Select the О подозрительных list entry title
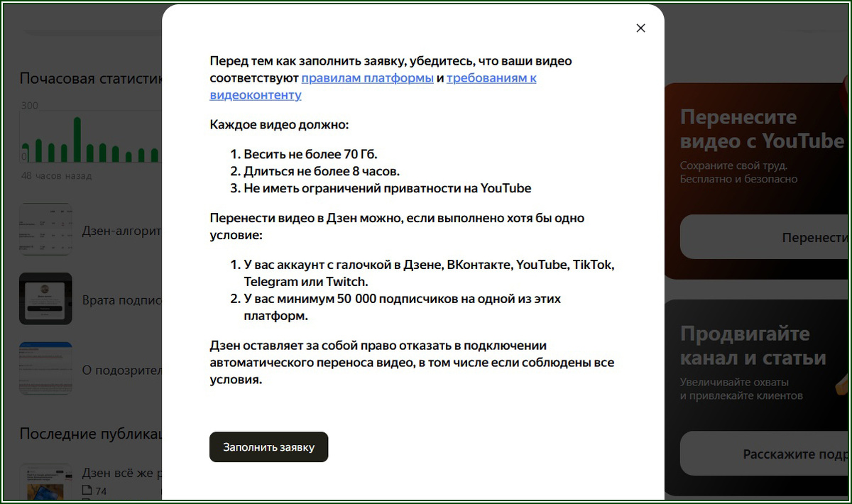 click(x=128, y=369)
